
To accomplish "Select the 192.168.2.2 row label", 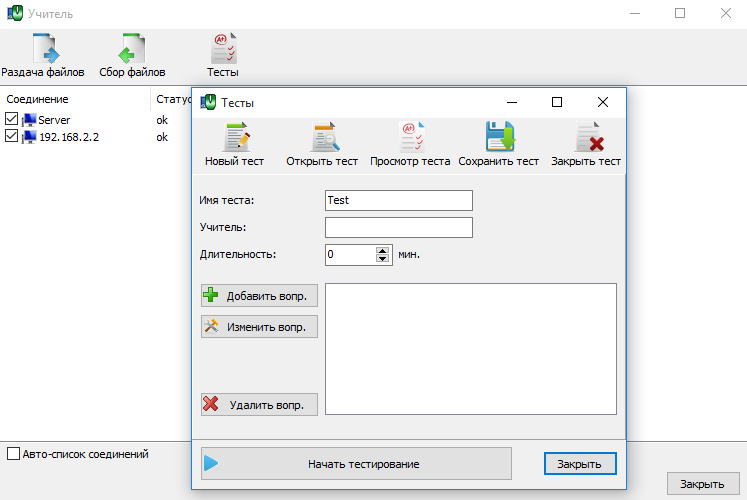I will click(69, 137).
